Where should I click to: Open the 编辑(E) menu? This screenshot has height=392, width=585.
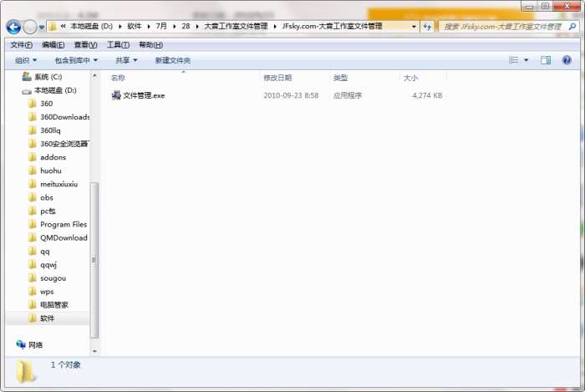coord(53,45)
